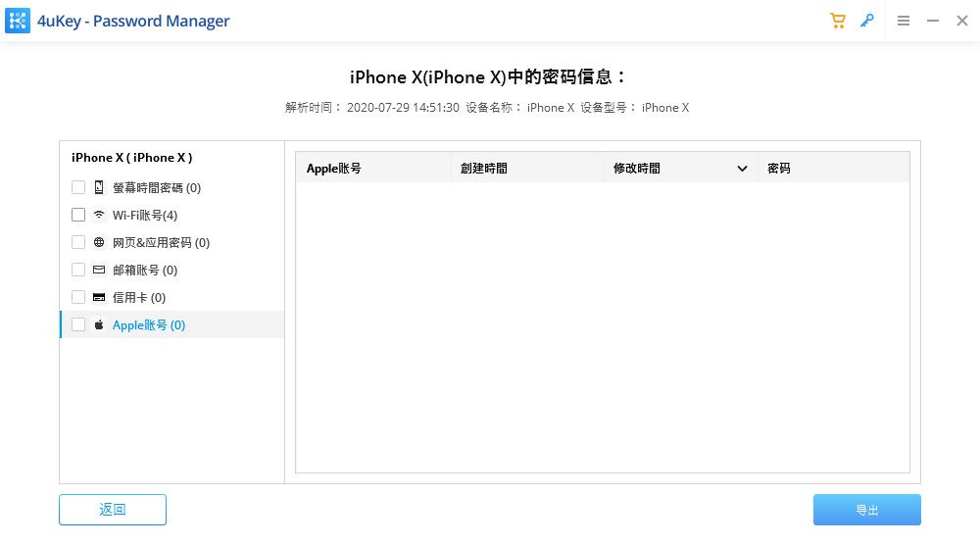980x545 pixels.
Task: Click the credit card icon
Action: point(99,297)
